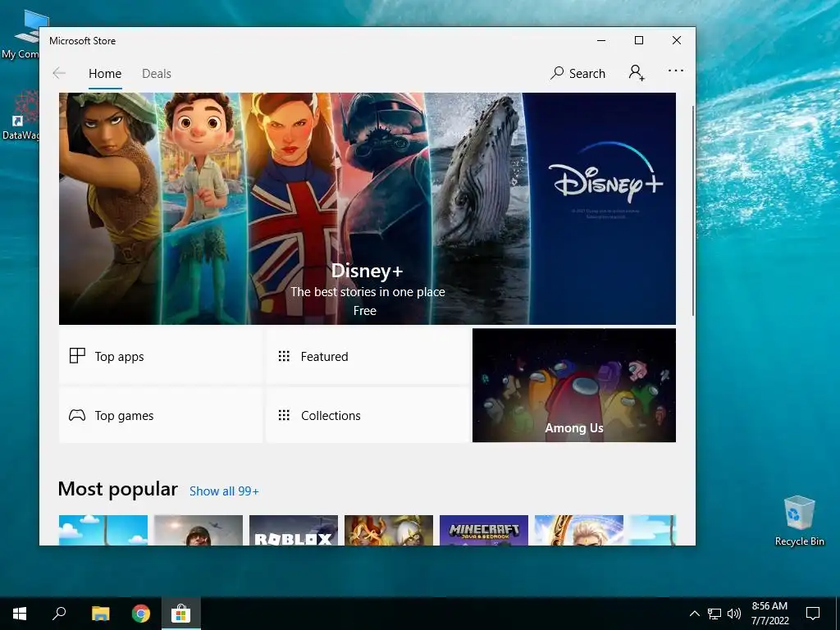Open the Minecraft Java & Bedrock thumbnail
The width and height of the screenshot is (840, 630).
pyautogui.click(x=484, y=531)
